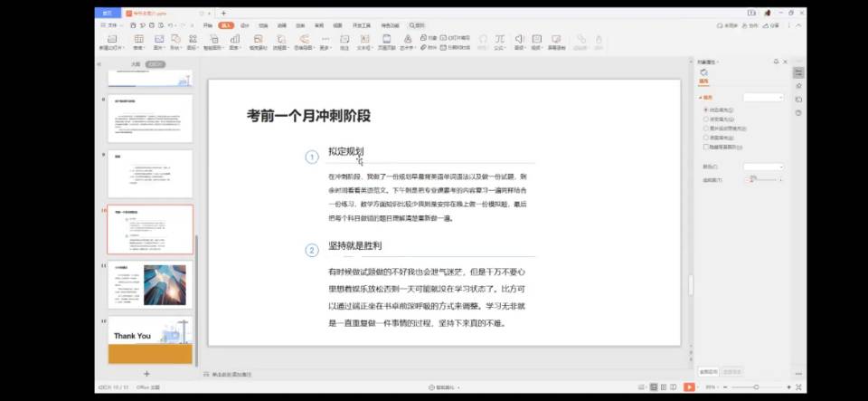Collapse the fill section triangle

point(700,97)
